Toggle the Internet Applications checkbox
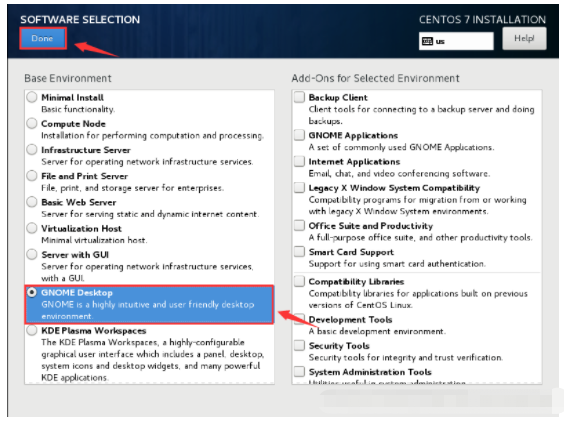This screenshot has width=567, height=425. 299,161
